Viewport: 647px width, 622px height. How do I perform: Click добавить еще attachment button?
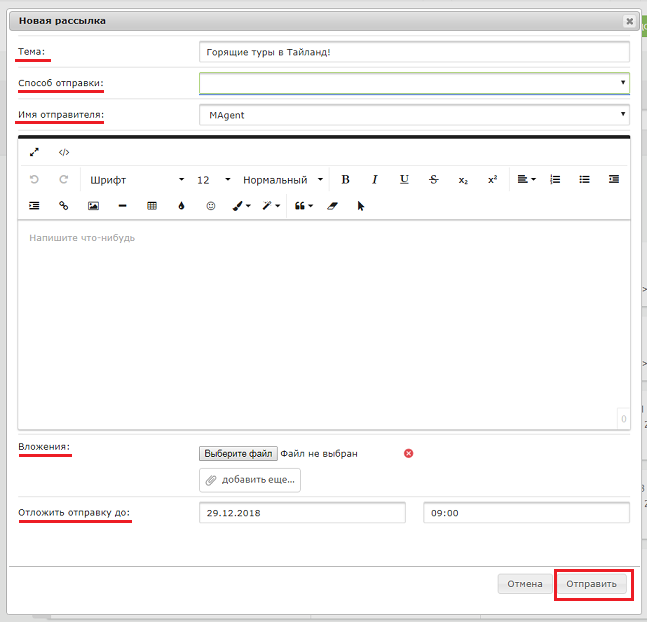[x=250, y=480]
